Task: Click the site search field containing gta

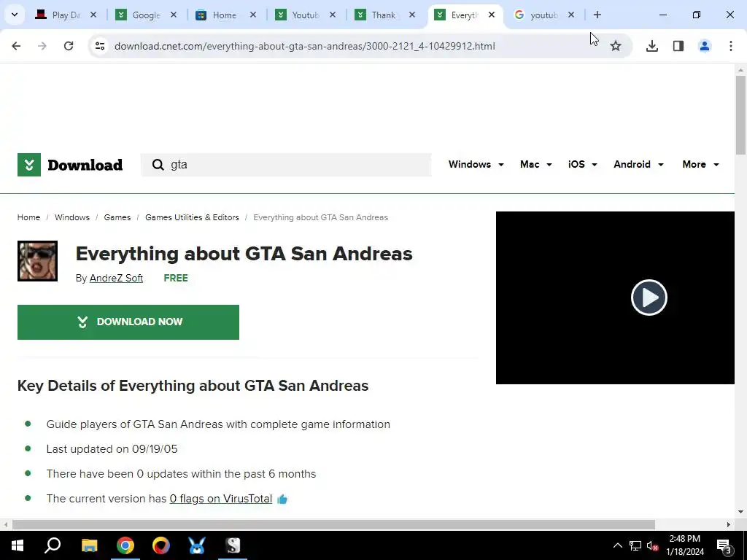Action: (286, 165)
